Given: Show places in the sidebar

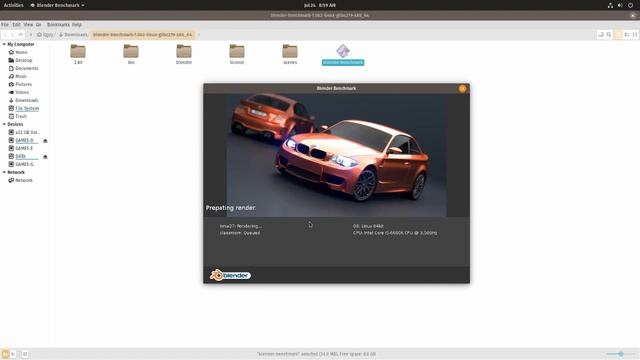Looking at the screenshot, I should (5, 354).
